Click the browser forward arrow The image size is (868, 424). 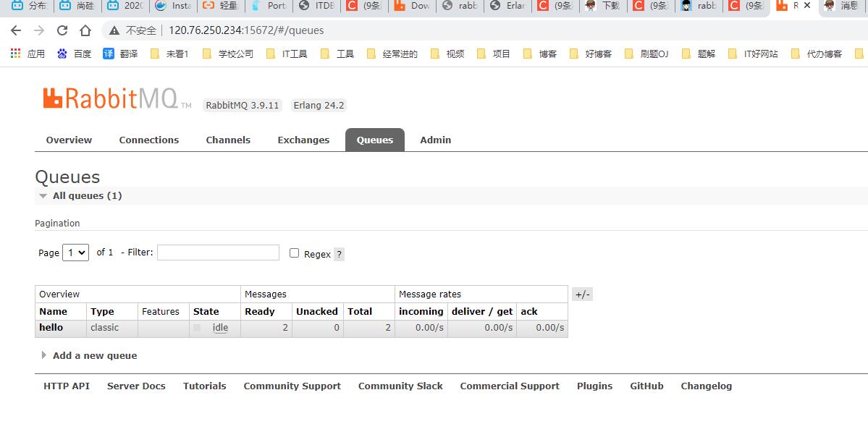39,30
